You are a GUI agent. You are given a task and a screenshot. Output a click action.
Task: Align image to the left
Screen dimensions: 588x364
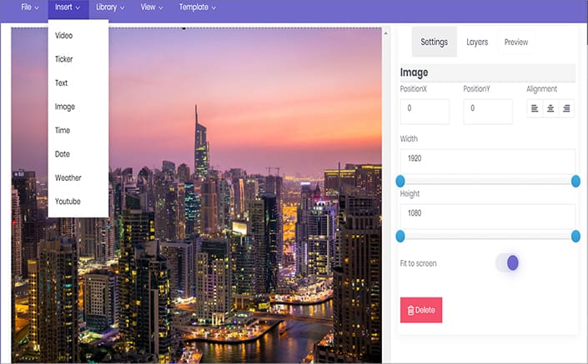tap(535, 108)
